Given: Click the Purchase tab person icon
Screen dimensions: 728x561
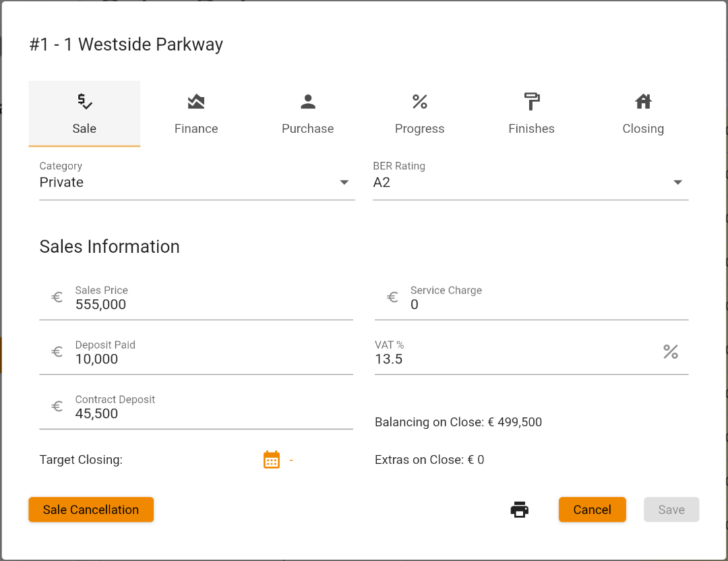Looking at the screenshot, I should pos(308,102).
